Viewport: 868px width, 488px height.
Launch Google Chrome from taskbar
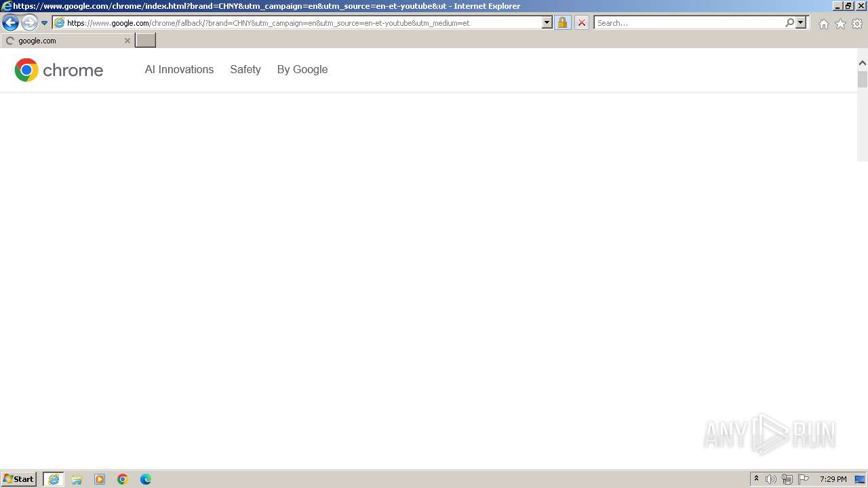pos(123,479)
